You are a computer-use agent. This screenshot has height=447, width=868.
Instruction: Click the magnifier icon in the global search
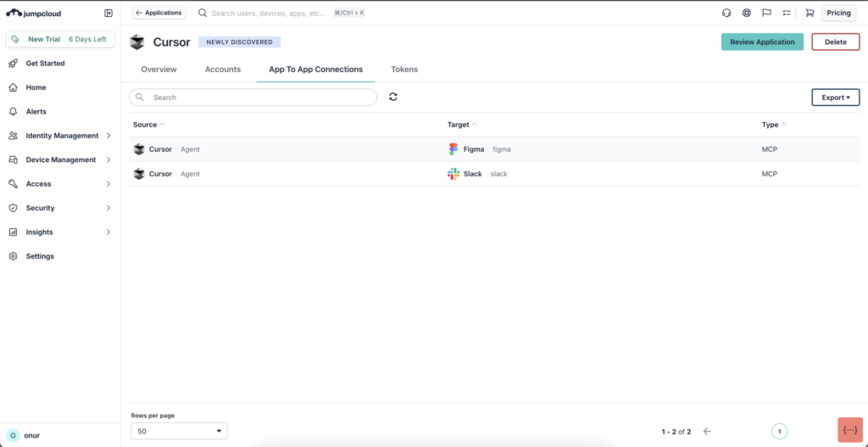click(x=203, y=13)
